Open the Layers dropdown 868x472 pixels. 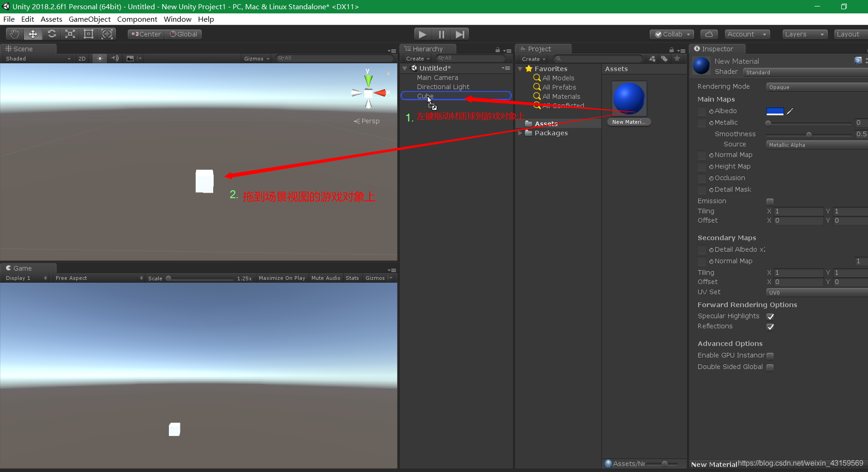805,34
